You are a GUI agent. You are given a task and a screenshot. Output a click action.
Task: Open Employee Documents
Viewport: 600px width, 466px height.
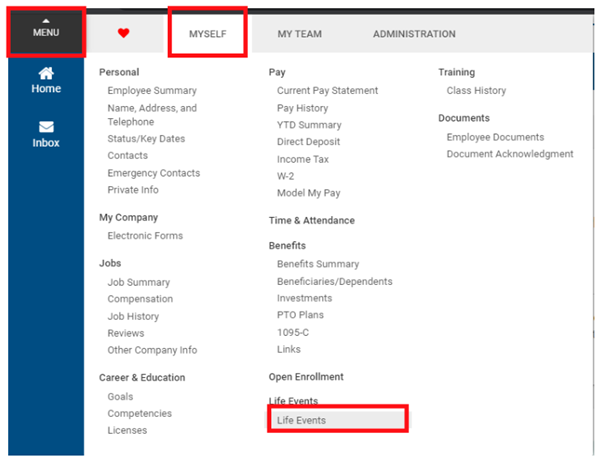pyautogui.click(x=495, y=137)
